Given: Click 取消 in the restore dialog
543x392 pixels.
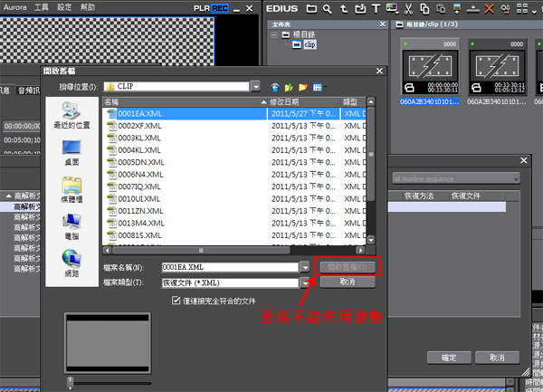Looking at the screenshot, I should click(x=497, y=358).
